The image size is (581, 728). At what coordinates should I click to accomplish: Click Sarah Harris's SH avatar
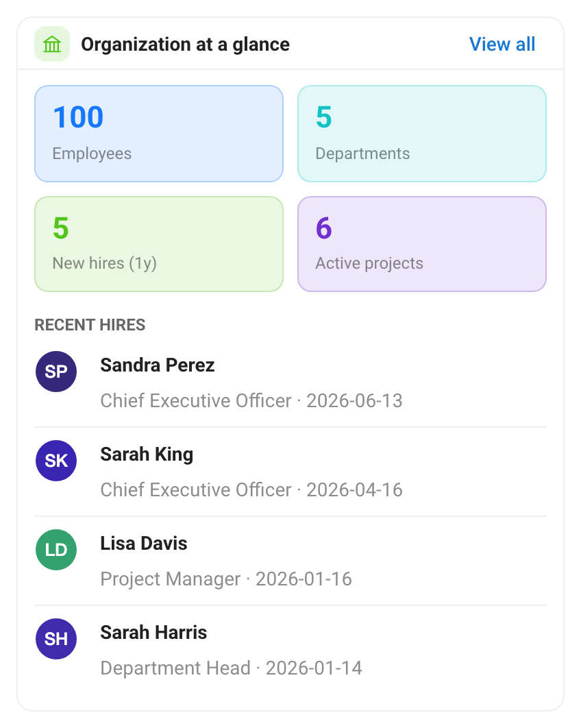[x=56, y=639]
